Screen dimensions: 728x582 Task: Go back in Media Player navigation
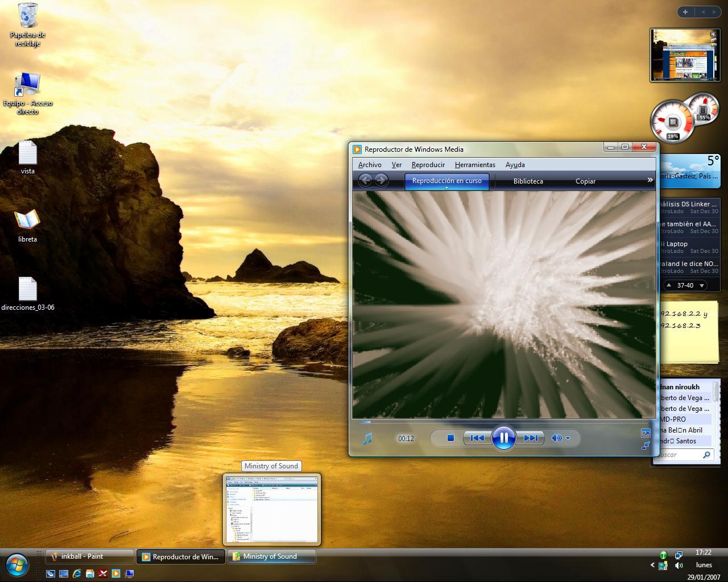(365, 181)
